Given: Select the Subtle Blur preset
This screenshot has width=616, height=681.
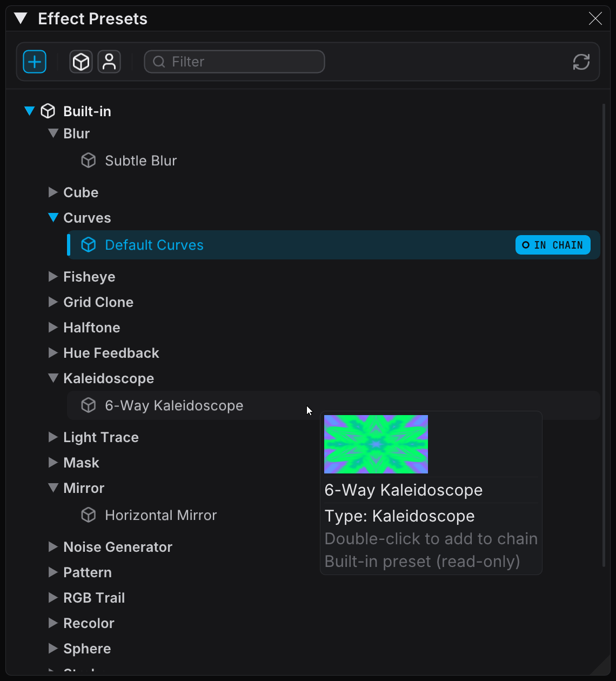Looking at the screenshot, I should click(x=141, y=161).
